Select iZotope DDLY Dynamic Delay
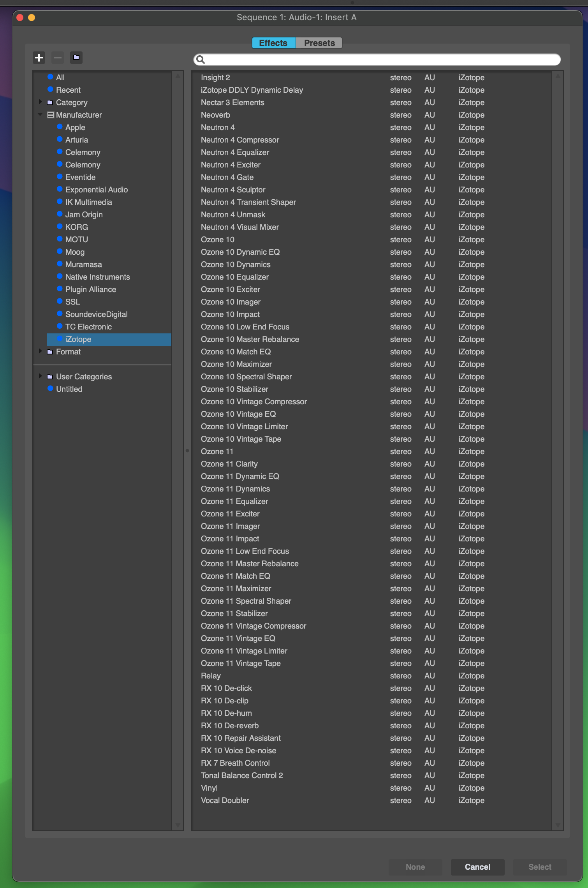 tap(252, 90)
